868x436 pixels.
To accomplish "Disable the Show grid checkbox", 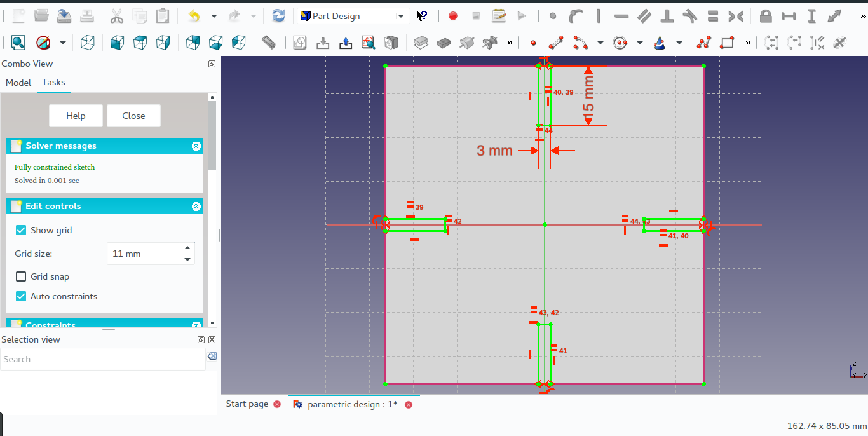I will coord(20,230).
